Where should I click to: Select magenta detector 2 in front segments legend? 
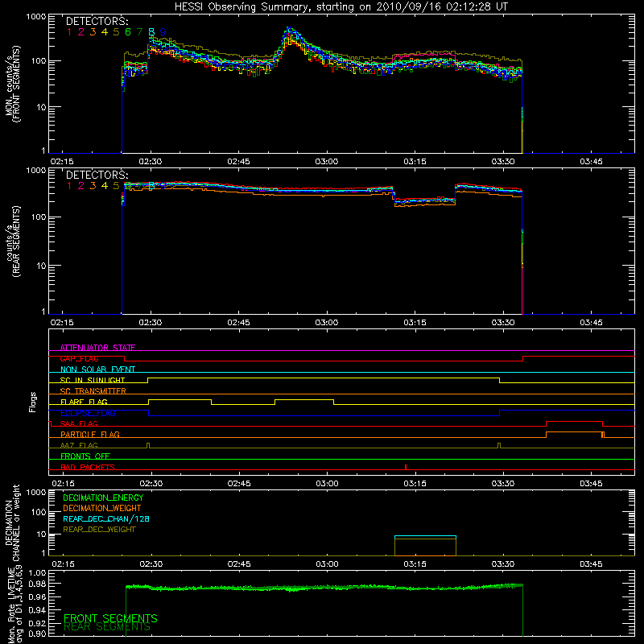81,32
